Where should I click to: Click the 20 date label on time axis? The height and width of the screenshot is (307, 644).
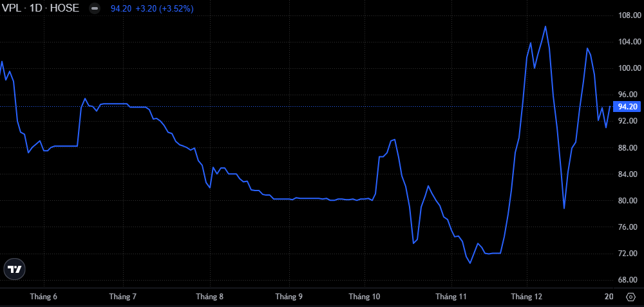[609, 297]
